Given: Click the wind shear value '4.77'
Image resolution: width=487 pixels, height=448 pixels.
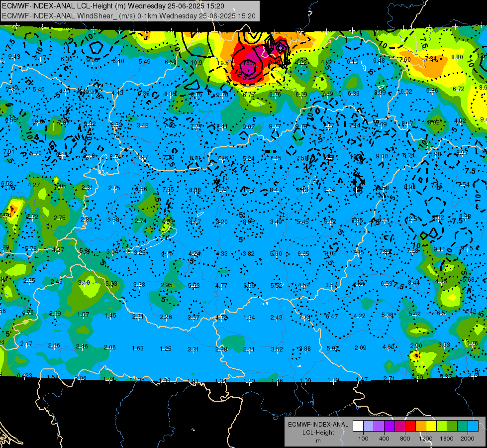Looking at the screenshot, I should pos(221,285).
